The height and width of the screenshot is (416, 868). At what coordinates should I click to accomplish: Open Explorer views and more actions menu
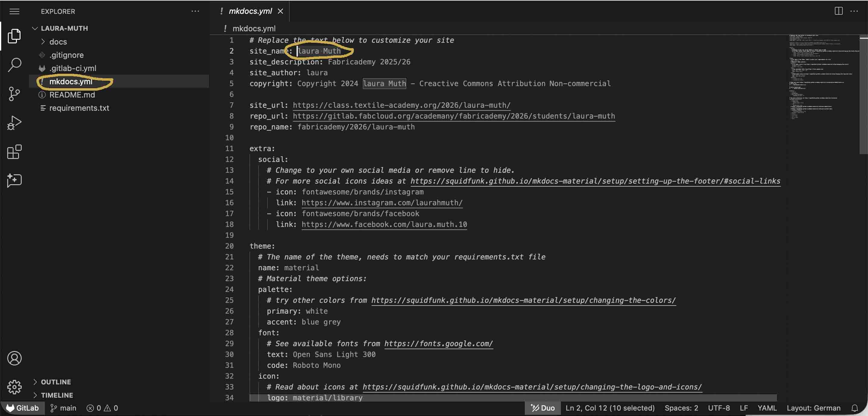195,11
